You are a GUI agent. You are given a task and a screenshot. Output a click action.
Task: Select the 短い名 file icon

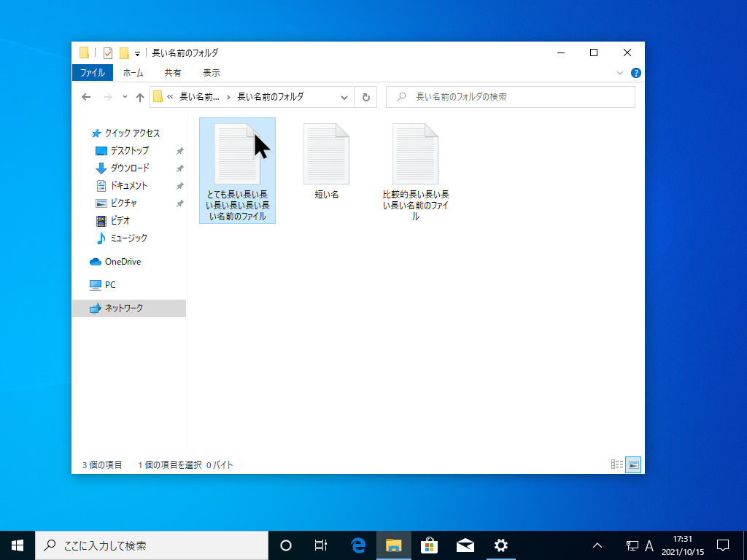coord(326,154)
